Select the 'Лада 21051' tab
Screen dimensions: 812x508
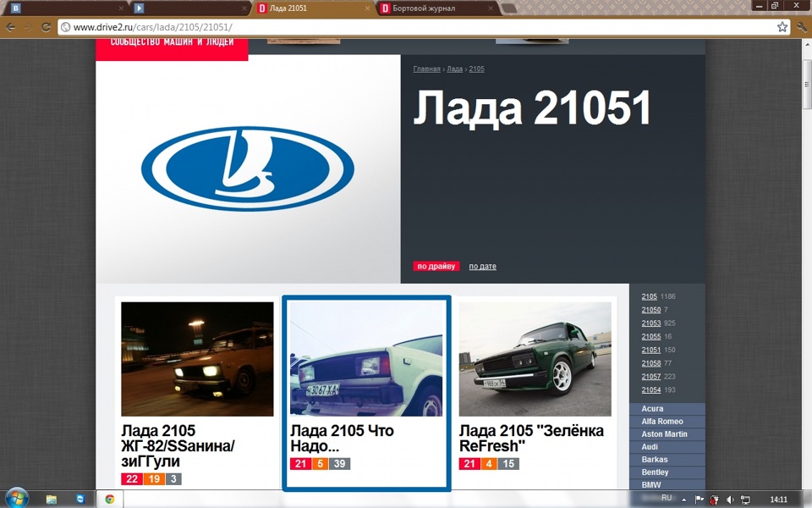[x=313, y=8]
